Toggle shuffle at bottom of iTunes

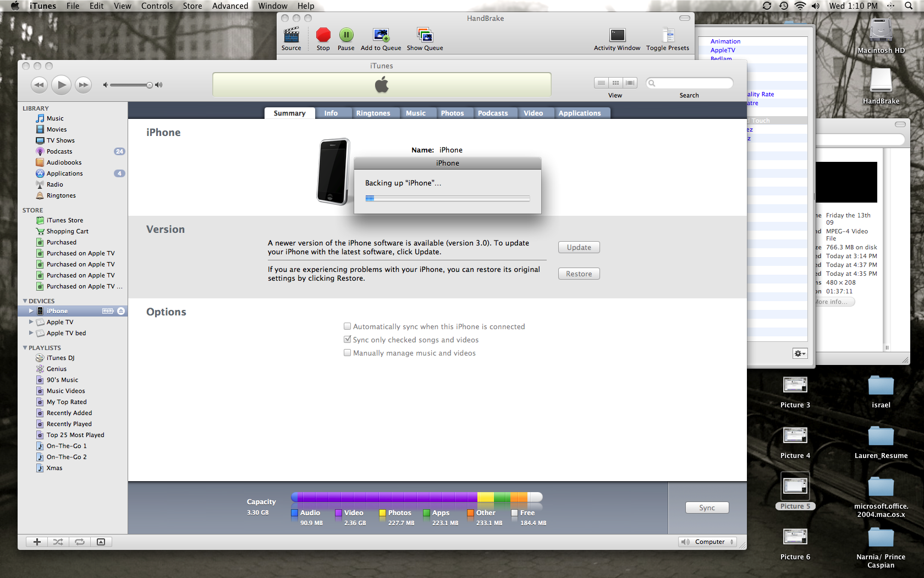click(x=58, y=542)
